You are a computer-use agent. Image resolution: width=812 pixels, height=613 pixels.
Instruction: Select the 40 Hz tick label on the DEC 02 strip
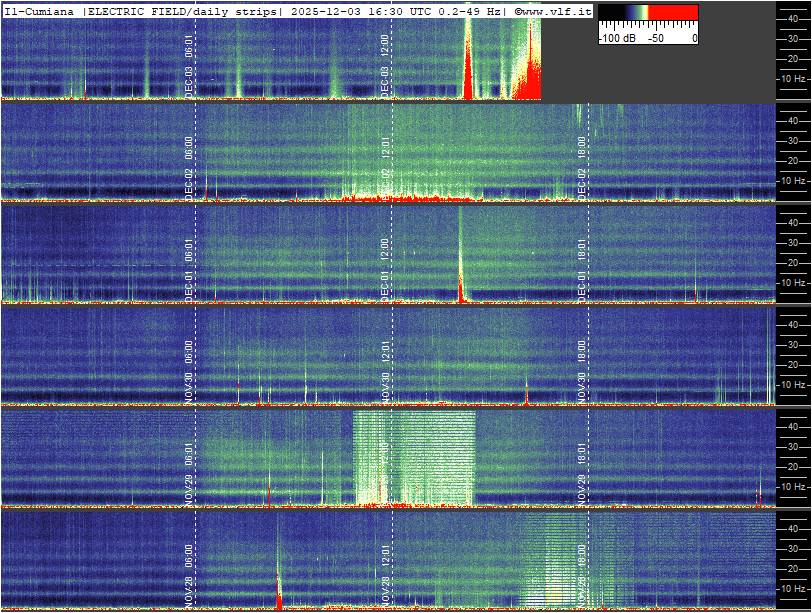click(x=793, y=120)
